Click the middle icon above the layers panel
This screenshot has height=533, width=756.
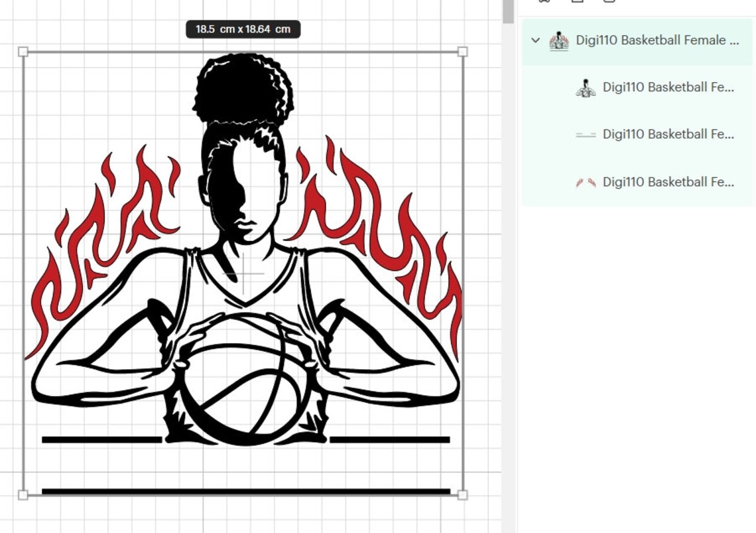(x=577, y=2)
